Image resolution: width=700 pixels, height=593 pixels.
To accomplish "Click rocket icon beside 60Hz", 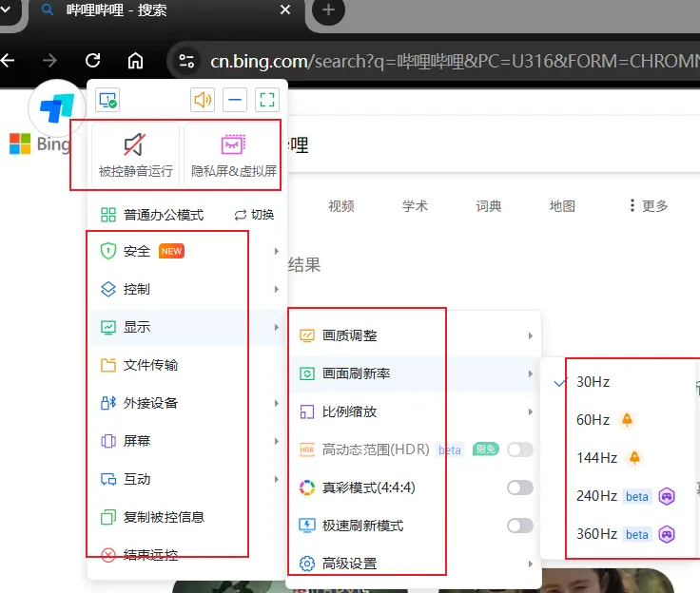I will pos(627,419).
